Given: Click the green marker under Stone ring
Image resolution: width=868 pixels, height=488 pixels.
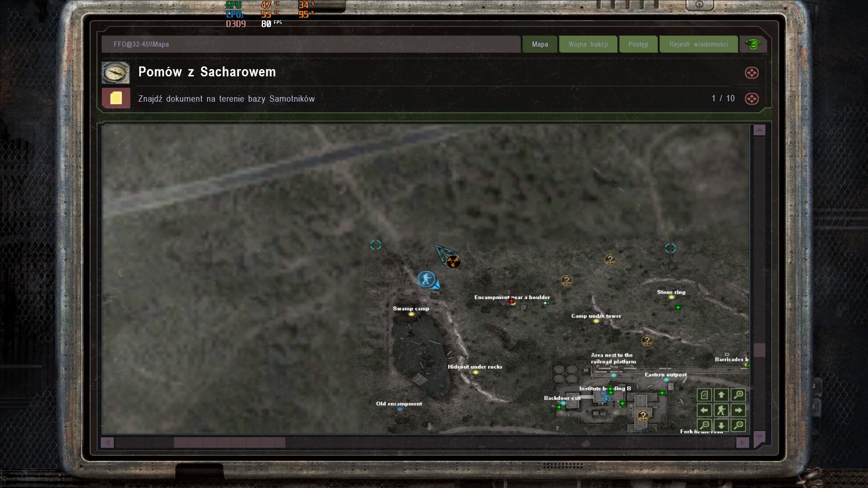Looking at the screenshot, I should 678,307.
